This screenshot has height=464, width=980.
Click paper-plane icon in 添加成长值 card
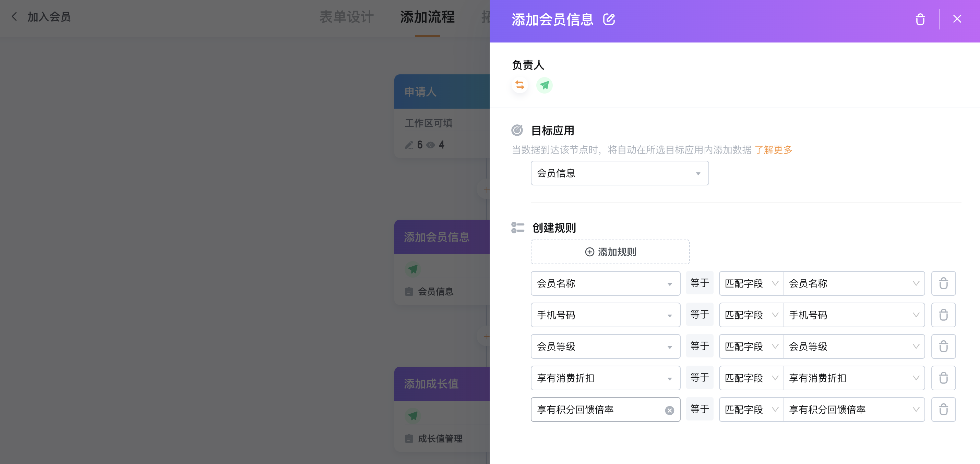413,416
